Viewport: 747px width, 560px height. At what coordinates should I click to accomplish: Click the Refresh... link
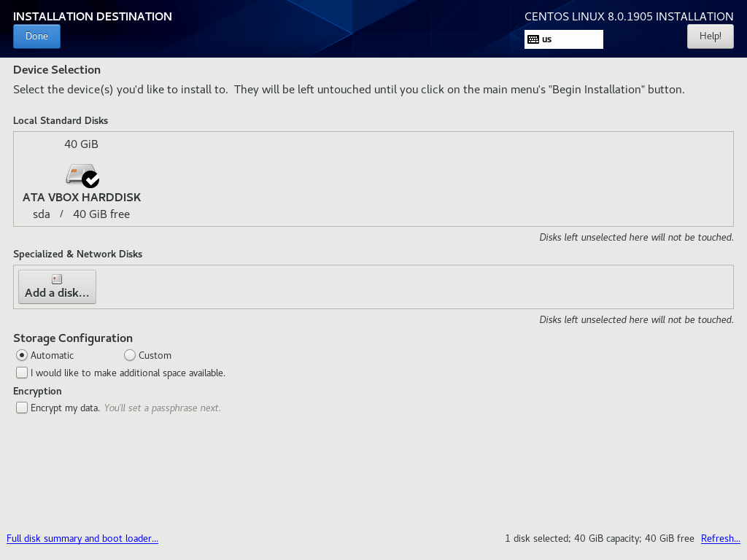coord(720,538)
